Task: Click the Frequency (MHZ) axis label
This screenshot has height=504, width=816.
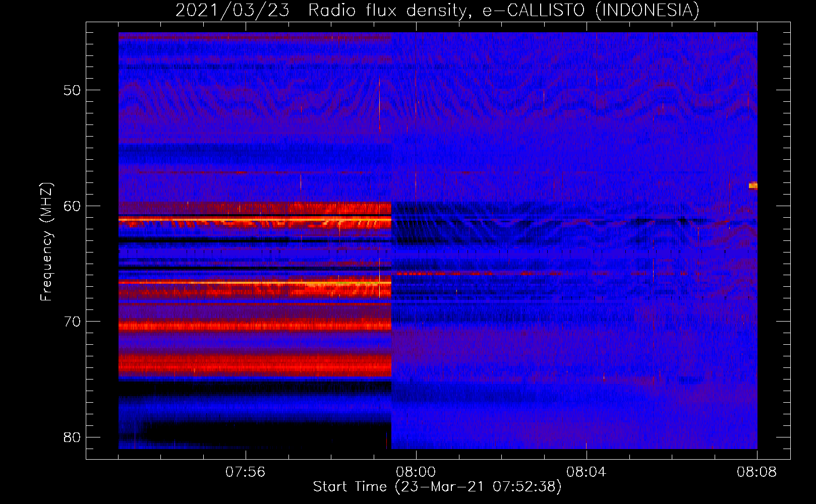Action: (x=46, y=242)
